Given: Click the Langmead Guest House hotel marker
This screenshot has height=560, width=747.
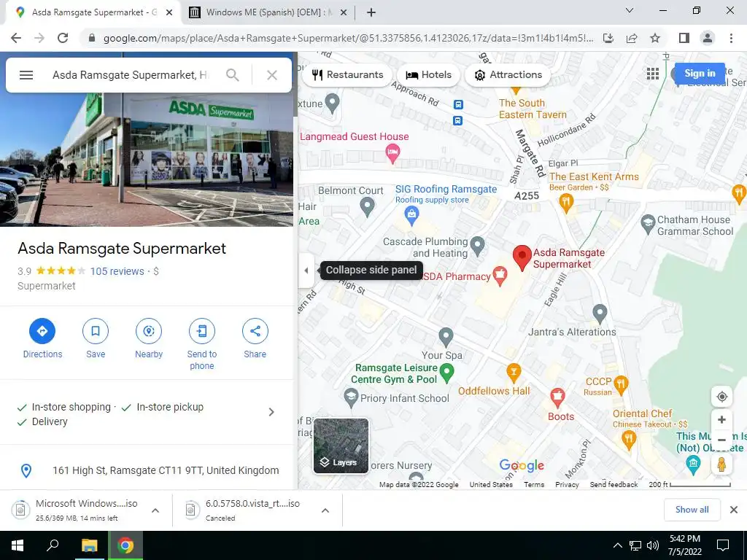Looking at the screenshot, I should [392, 155].
